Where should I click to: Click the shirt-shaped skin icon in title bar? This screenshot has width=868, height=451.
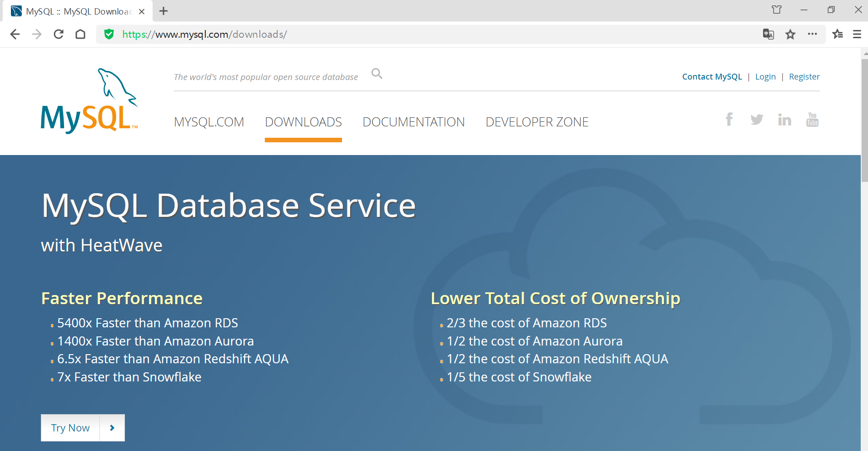click(777, 10)
